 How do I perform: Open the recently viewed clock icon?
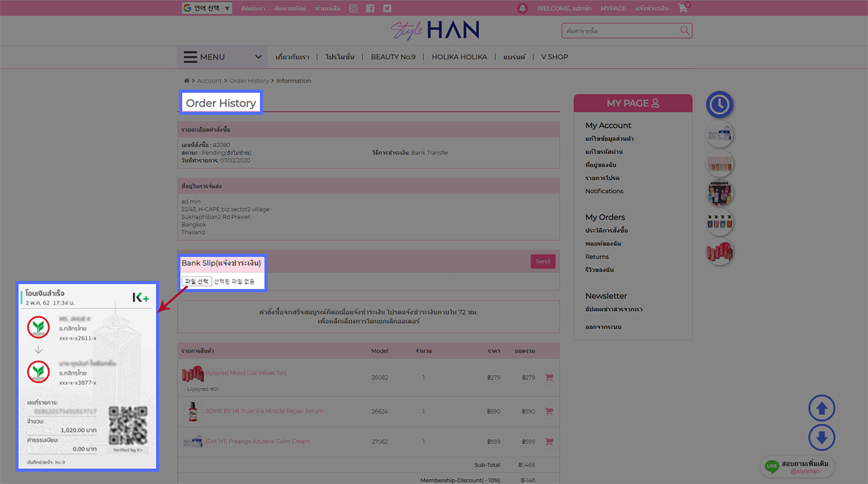tap(719, 105)
